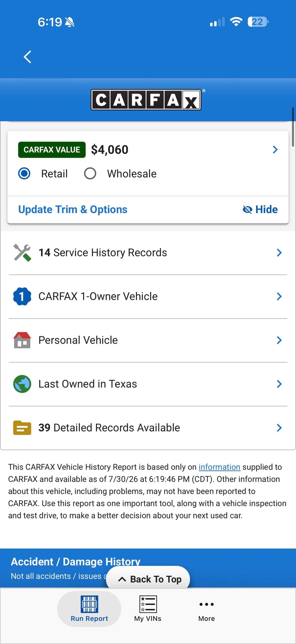Tap the wrench Service History icon
The height and width of the screenshot is (644, 296).
[x=22, y=253]
